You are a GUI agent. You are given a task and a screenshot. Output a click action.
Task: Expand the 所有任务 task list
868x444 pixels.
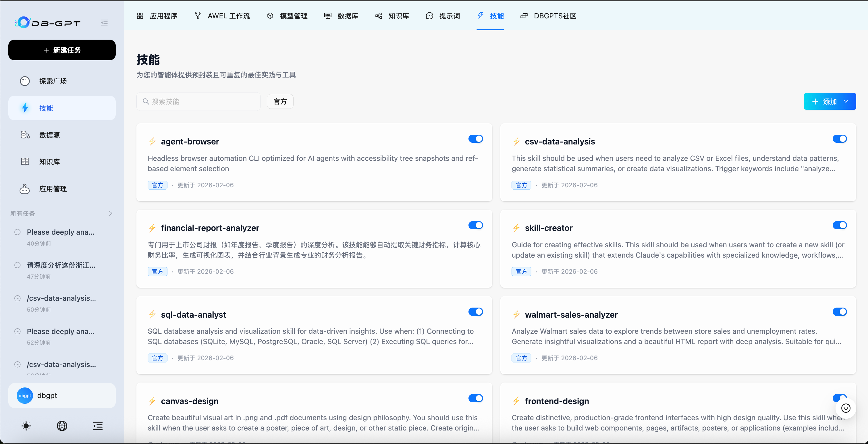coord(111,213)
